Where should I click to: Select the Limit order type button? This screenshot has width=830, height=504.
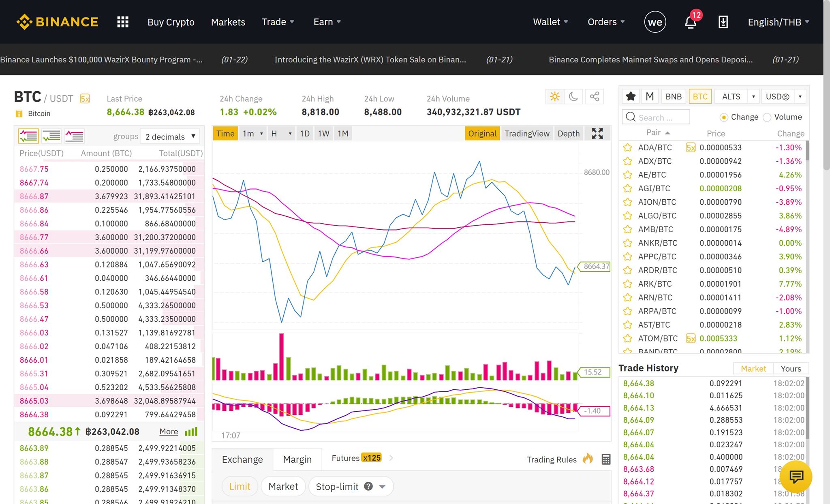(240, 486)
